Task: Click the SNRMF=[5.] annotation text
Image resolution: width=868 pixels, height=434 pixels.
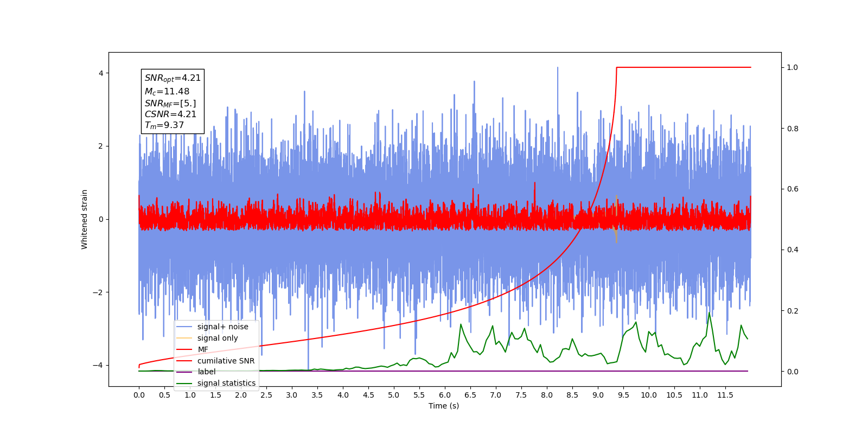Action: point(170,103)
